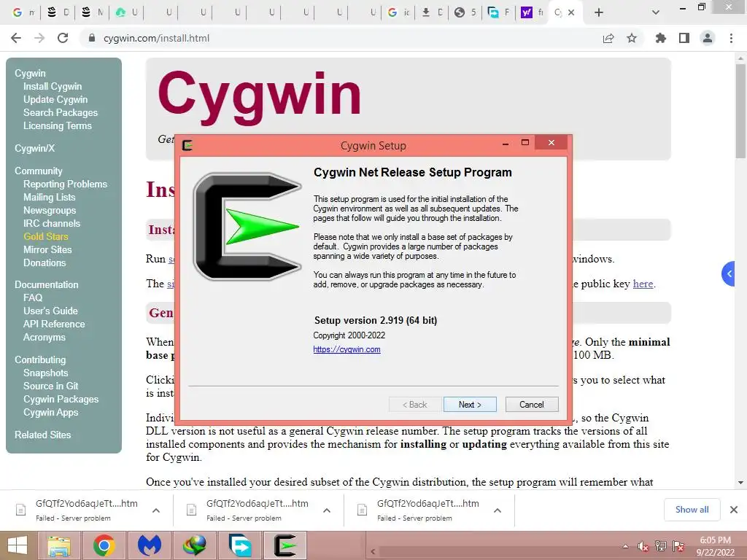Switch to the Yahoo tab

pyautogui.click(x=532, y=12)
